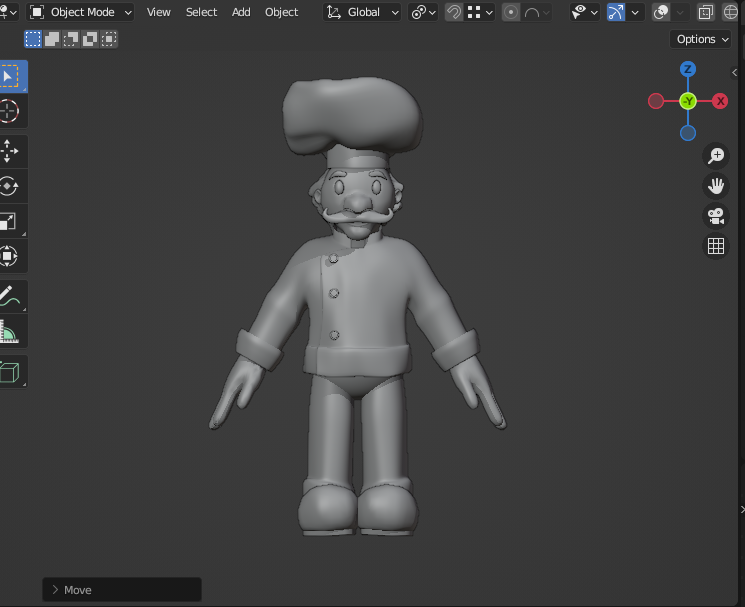
Task: Toggle X-ray mode
Action: pos(706,12)
